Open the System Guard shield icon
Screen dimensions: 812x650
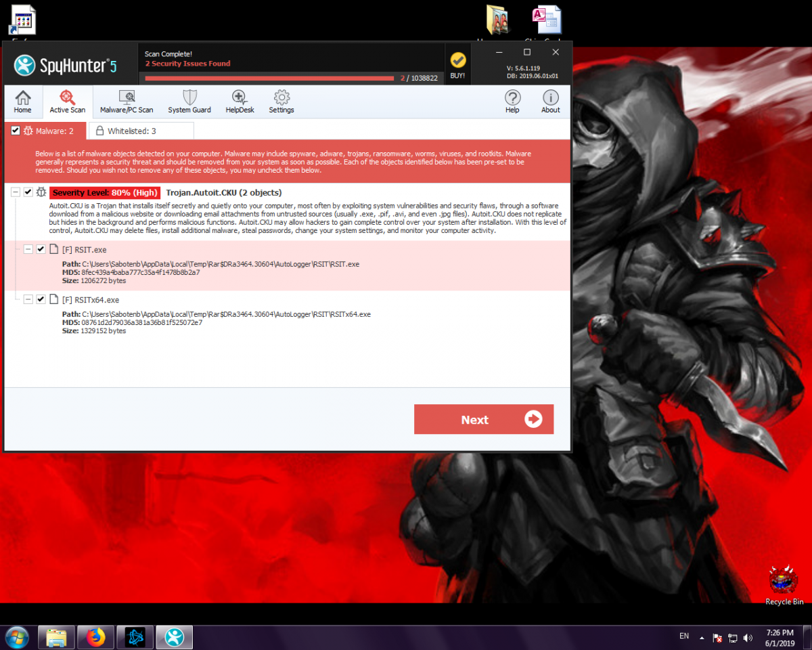point(189,102)
